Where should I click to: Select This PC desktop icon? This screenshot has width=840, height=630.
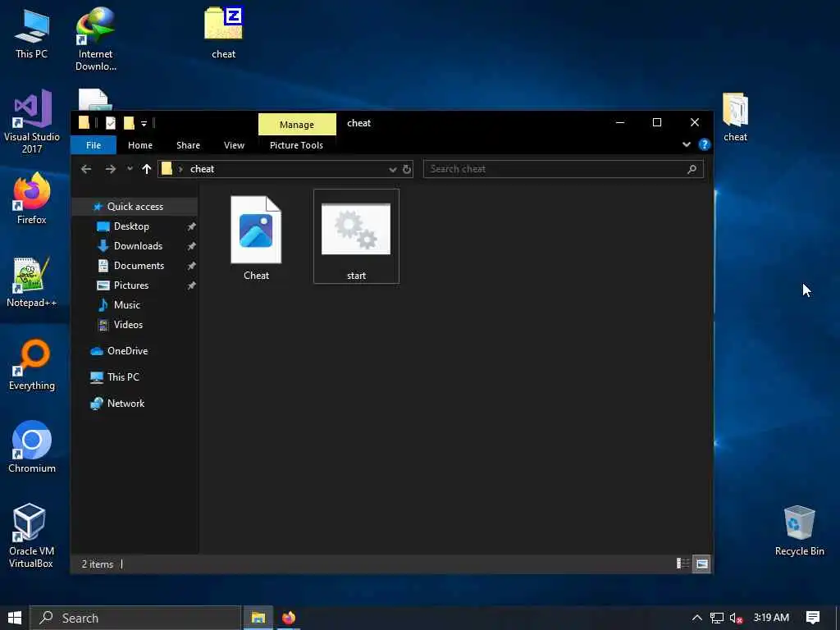click(31, 34)
